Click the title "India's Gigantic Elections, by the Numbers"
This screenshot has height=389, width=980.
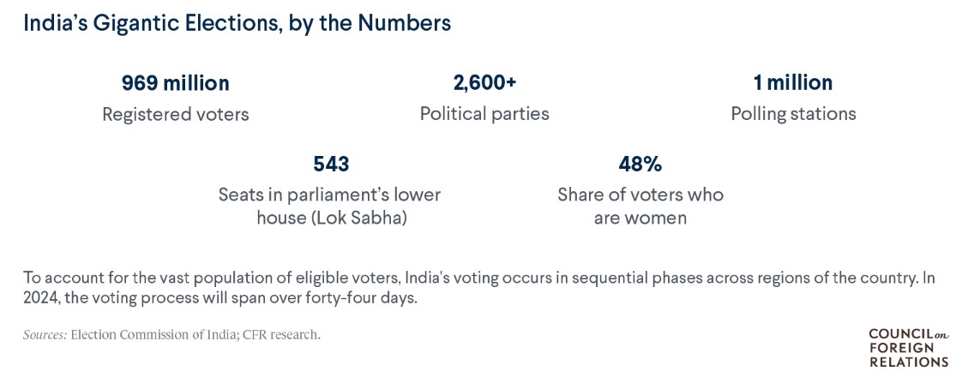coord(237,24)
